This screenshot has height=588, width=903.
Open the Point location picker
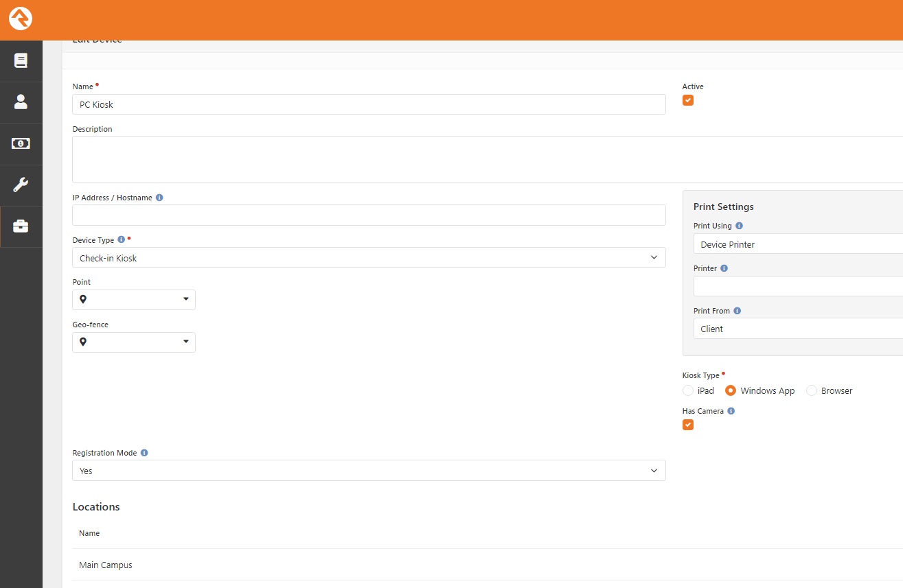(134, 300)
